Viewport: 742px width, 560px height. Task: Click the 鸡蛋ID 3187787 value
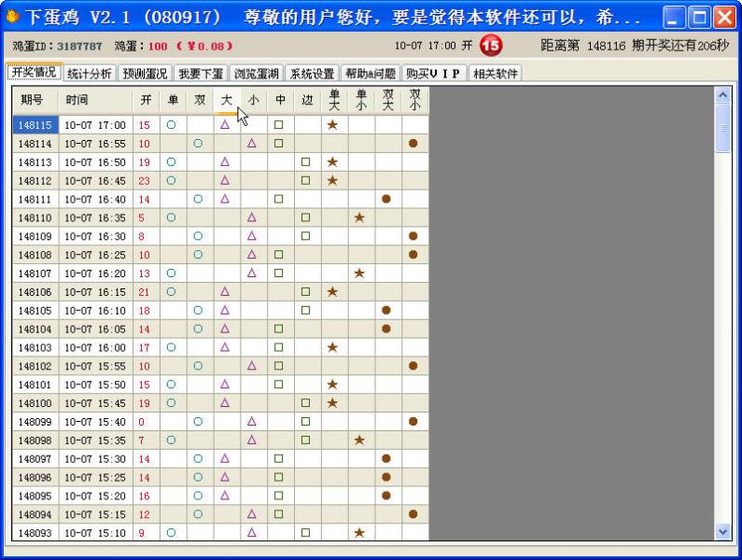pyautogui.click(x=79, y=46)
